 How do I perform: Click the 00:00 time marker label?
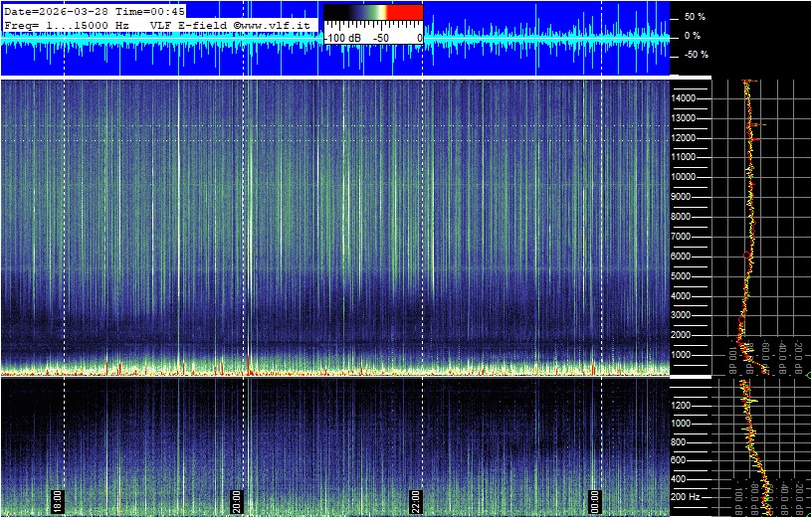[594, 500]
